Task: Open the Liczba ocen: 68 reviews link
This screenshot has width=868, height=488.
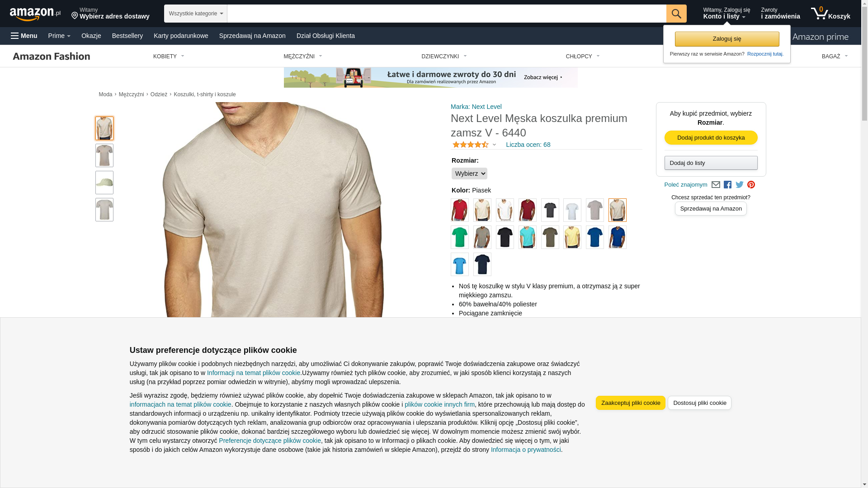Action: [528, 145]
